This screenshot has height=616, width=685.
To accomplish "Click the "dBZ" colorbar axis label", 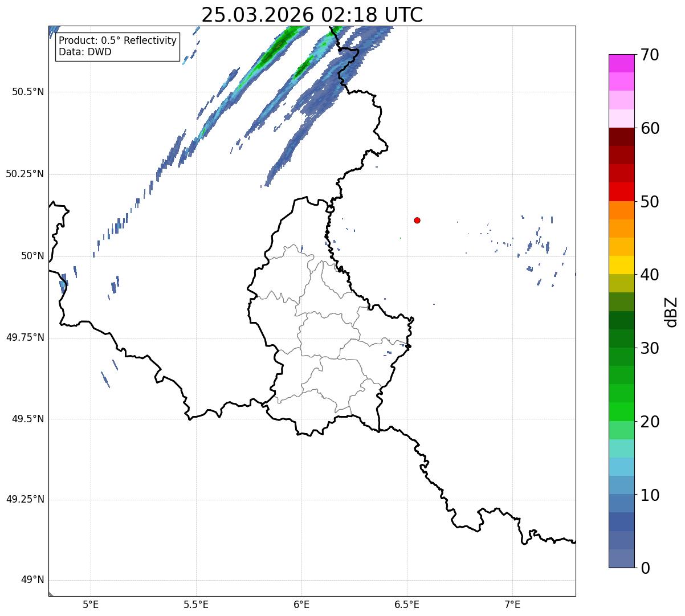I will coord(671,311).
